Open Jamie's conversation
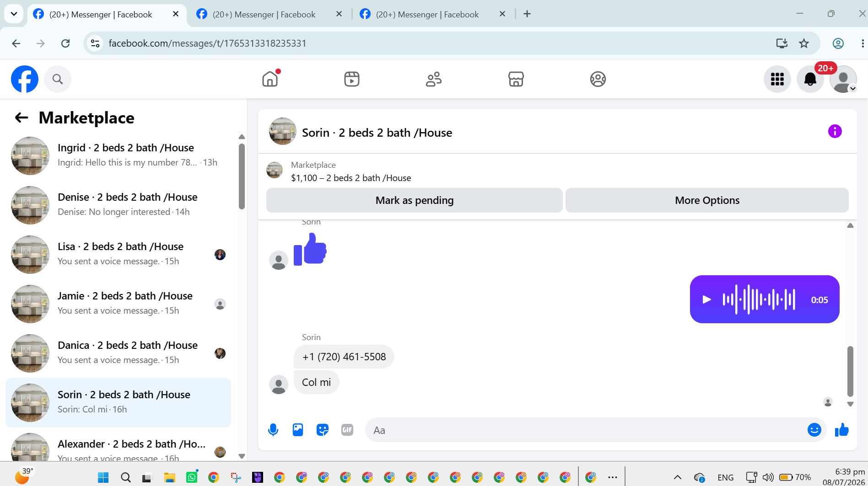This screenshot has width=868, height=486. coord(118,304)
